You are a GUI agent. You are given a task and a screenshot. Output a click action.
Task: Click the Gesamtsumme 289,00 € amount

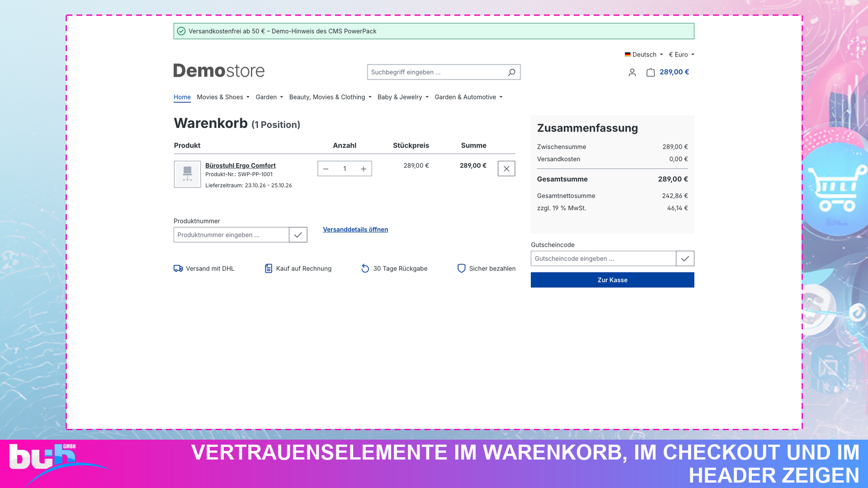click(x=673, y=179)
